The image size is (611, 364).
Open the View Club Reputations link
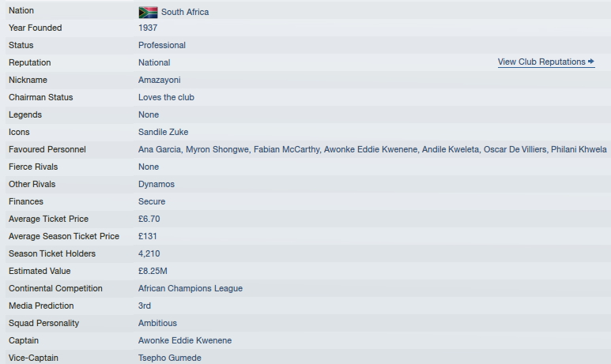[546, 62]
